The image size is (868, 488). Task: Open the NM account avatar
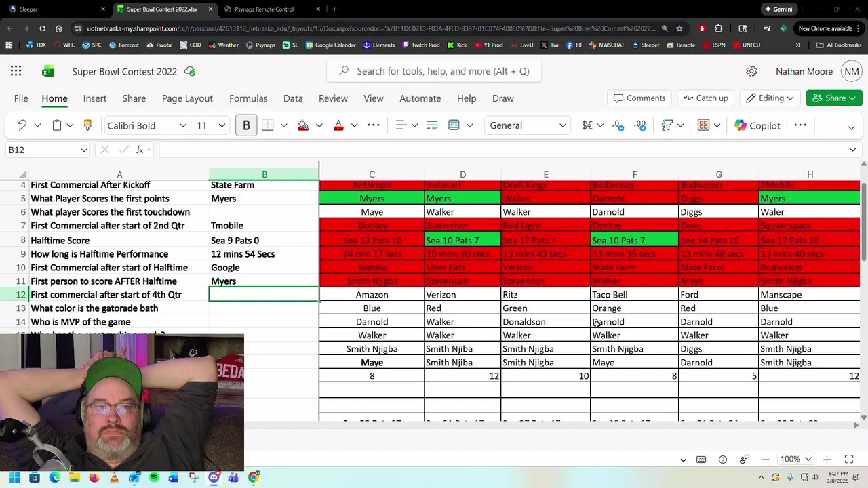coord(852,71)
